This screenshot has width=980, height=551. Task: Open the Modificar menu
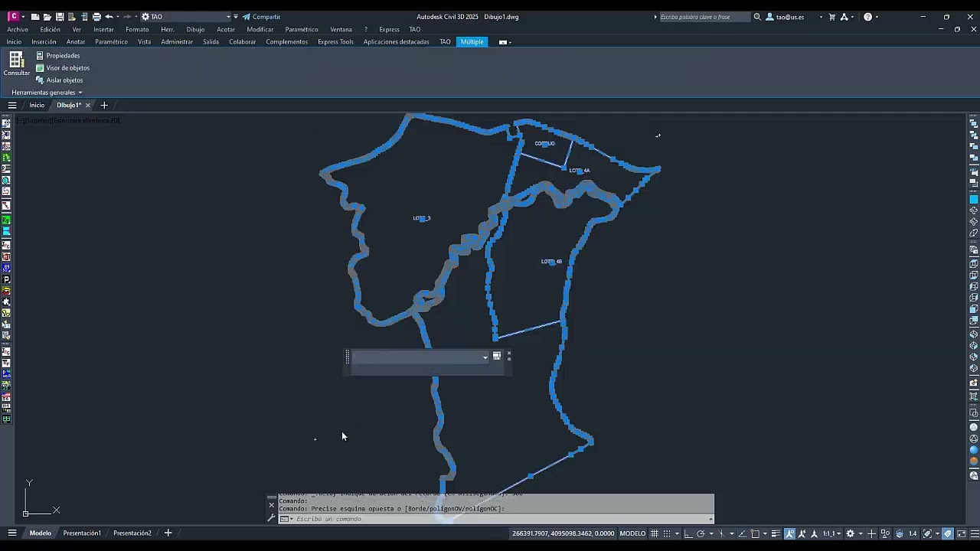pos(260,30)
